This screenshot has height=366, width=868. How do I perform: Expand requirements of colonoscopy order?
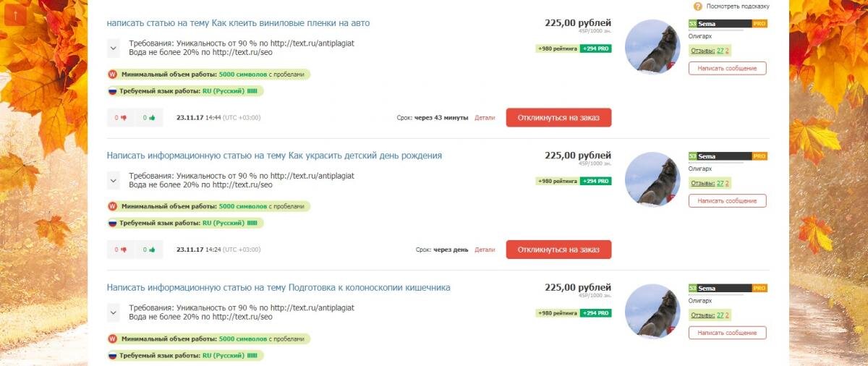pyautogui.click(x=114, y=313)
